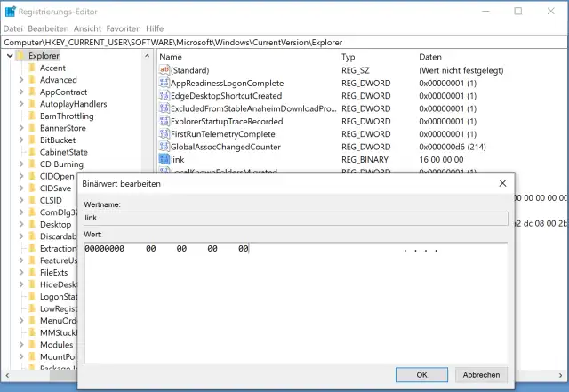
Task: Confirm the binary edit with OK
Action: [x=421, y=374]
